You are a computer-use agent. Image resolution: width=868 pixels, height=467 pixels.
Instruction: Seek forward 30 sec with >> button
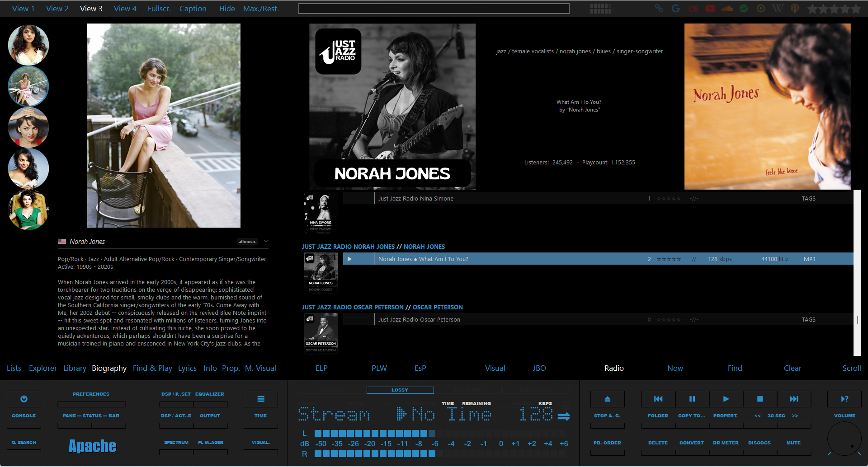pyautogui.click(x=795, y=416)
